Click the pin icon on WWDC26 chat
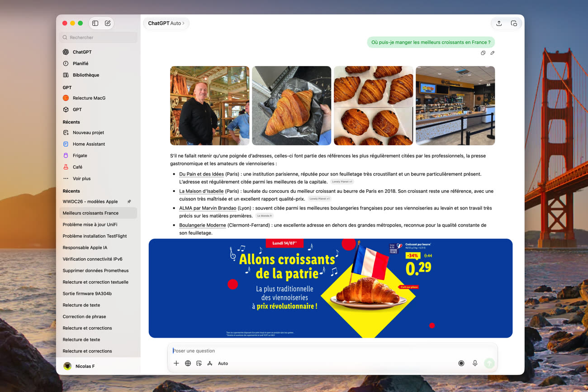Screen dimensions: 588x392 [x=129, y=201]
